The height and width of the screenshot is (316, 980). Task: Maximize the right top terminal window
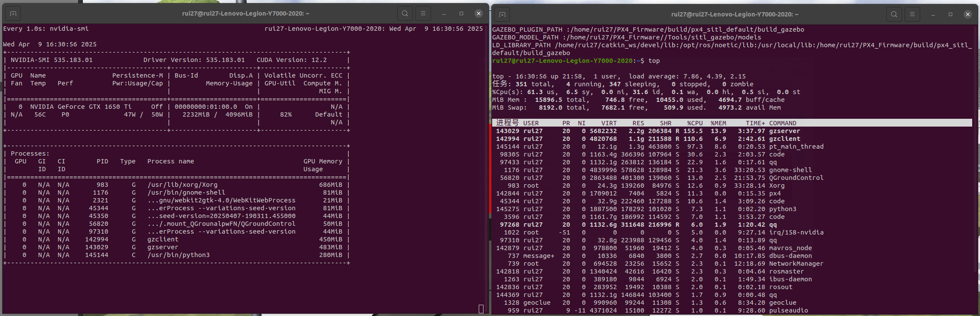pyautogui.click(x=951, y=14)
